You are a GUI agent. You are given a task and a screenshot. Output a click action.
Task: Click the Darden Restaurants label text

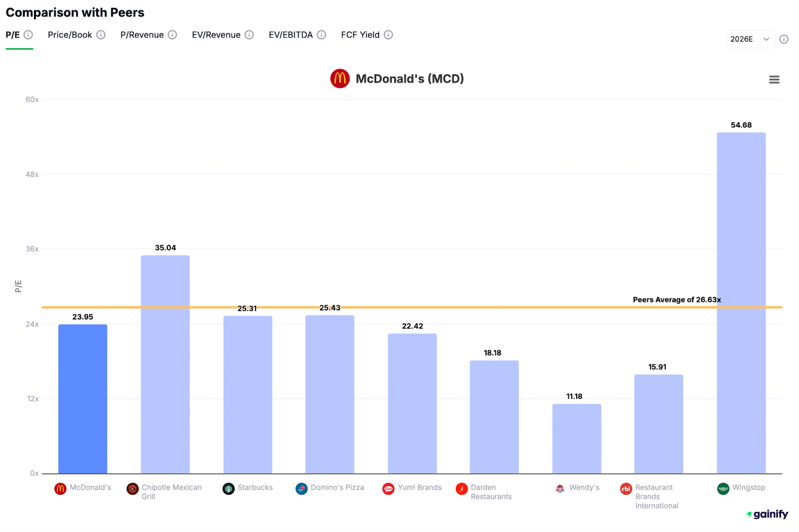click(x=491, y=492)
